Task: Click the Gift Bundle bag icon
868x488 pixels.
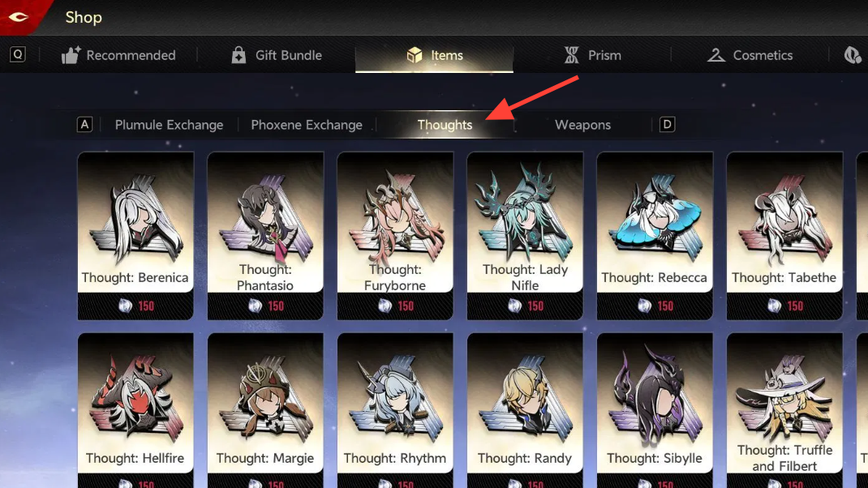Action: tap(238, 55)
